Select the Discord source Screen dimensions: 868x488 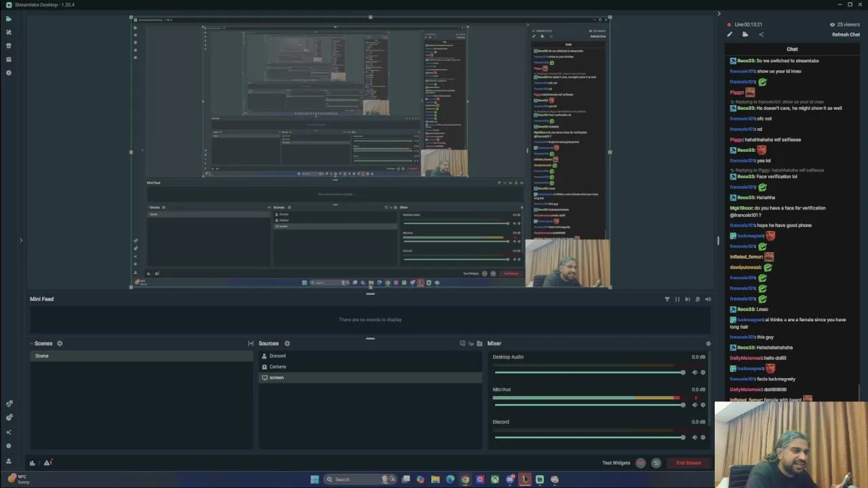coord(370,356)
